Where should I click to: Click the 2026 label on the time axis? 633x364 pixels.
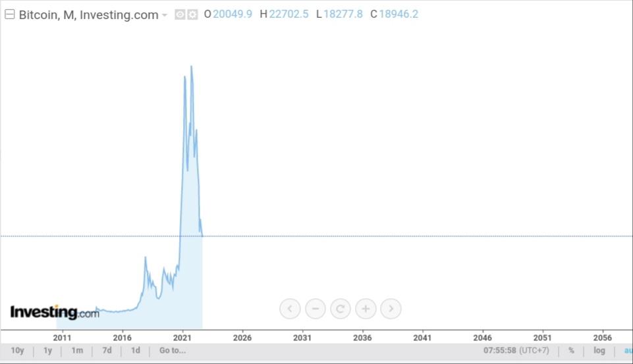pos(242,338)
